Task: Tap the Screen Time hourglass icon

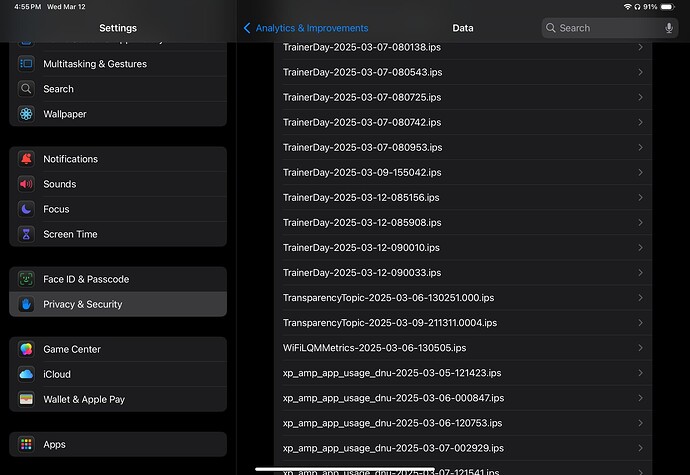Action: click(26, 234)
